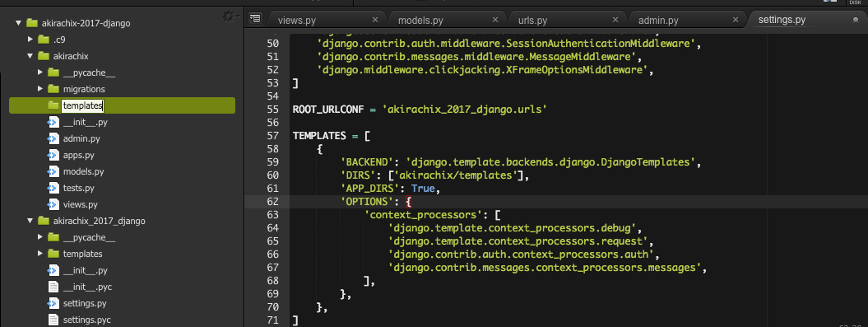Collapse the akirachix-2017-django root folder
The image size is (868, 327).
[x=18, y=23]
